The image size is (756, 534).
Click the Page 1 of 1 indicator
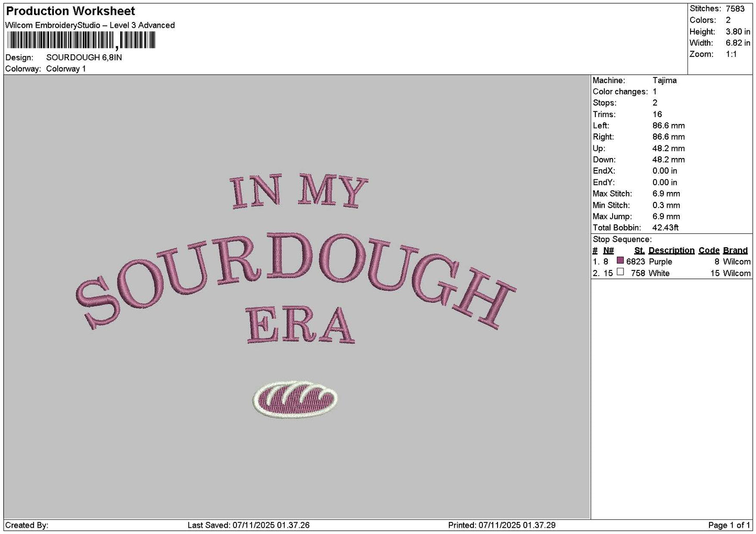[729, 525]
